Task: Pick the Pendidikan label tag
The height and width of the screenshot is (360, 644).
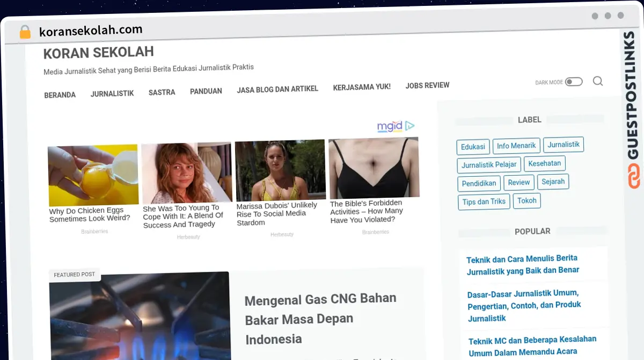Action: 479,183
